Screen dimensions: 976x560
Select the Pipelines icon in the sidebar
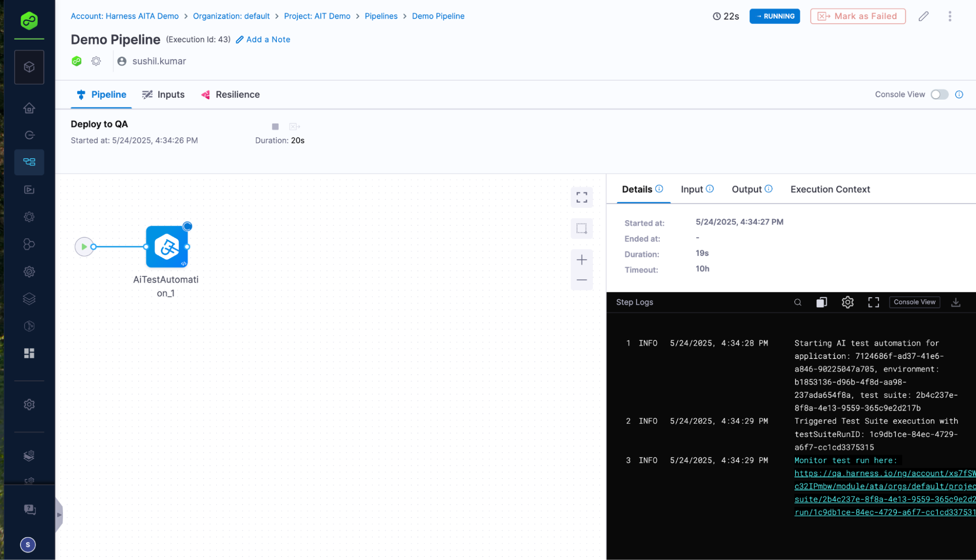coord(29,162)
